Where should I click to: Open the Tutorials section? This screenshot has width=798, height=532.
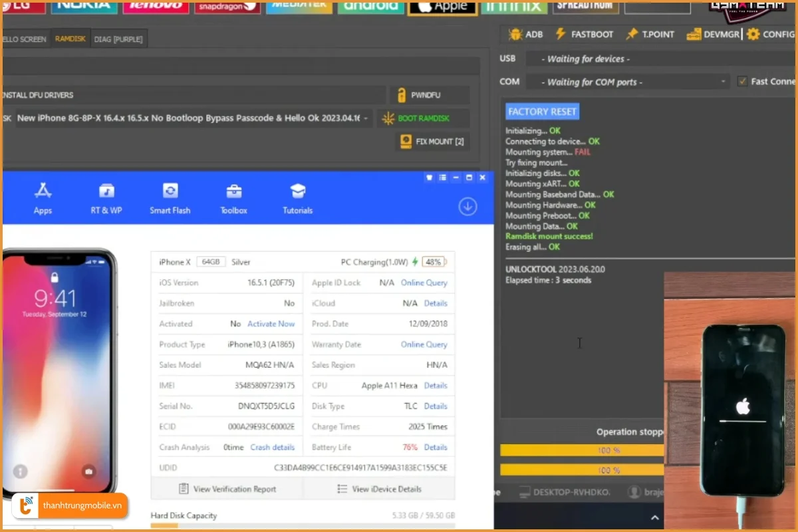[297, 199]
